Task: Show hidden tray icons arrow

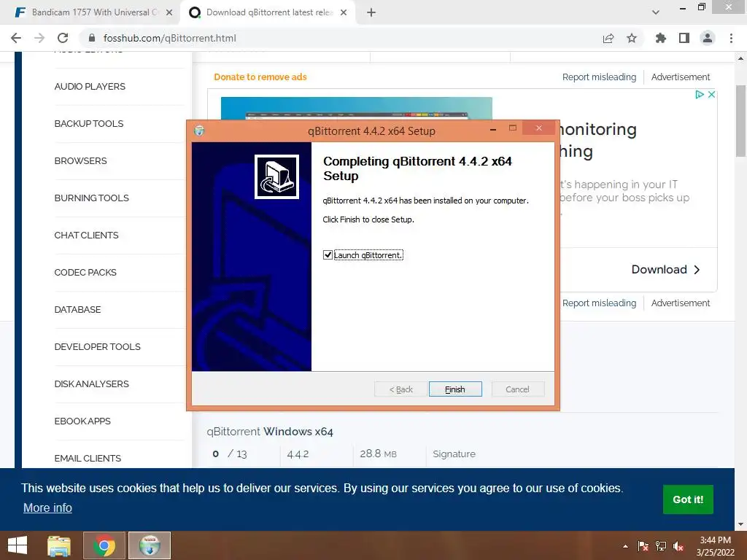Action: click(x=625, y=546)
